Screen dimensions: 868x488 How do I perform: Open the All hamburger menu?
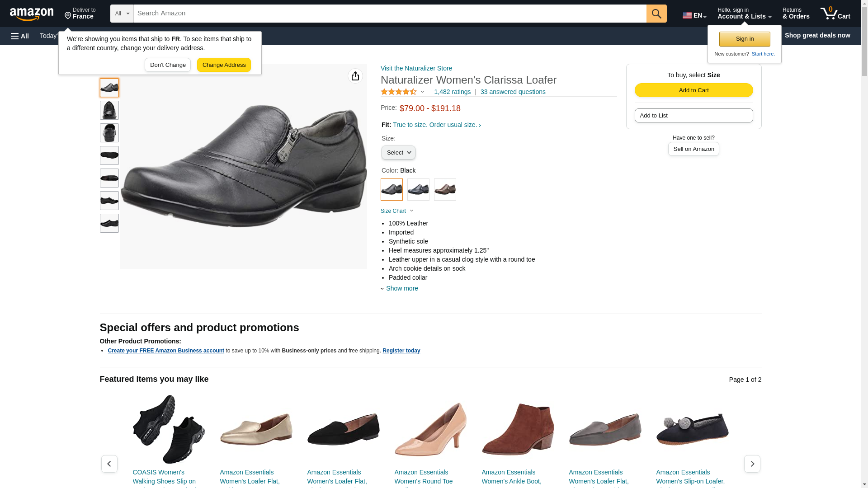coord(20,36)
